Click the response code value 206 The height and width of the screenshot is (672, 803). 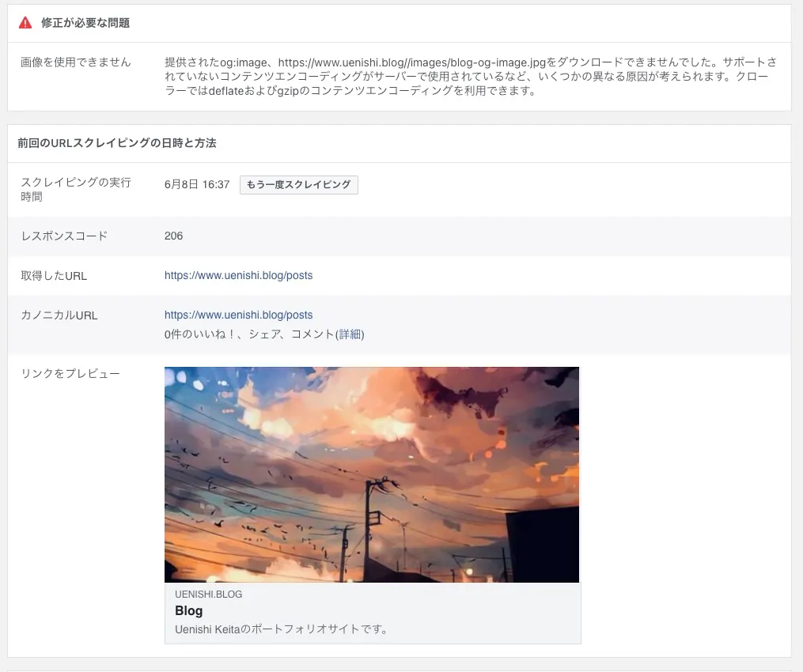coord(173,236)
